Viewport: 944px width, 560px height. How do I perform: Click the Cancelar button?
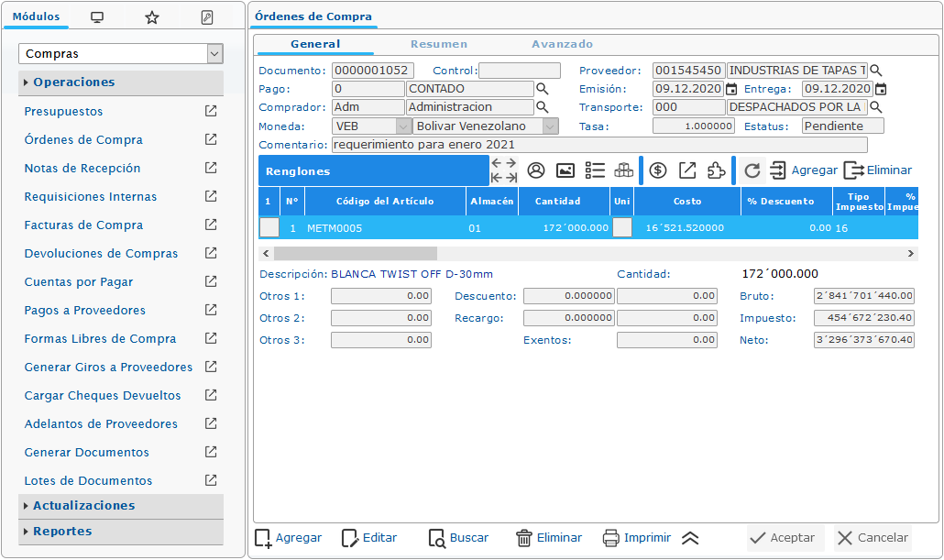(873, 538)
